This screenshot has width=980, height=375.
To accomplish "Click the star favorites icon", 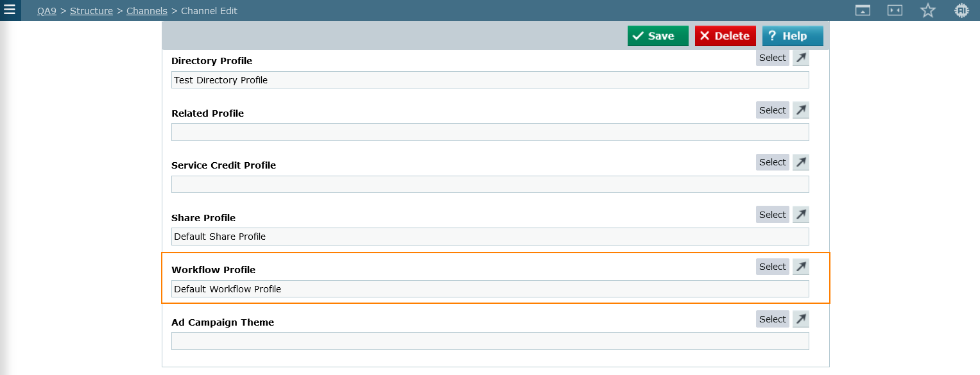I will pos(928,10).
